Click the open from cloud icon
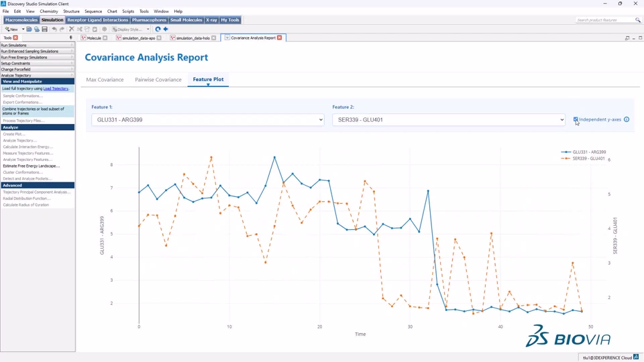 [36, 29]
